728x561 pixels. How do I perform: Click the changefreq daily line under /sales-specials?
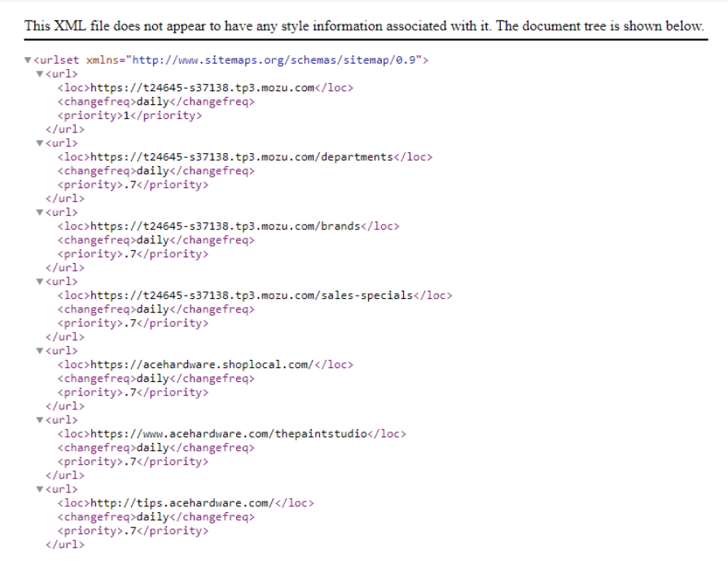(x=156, y=309)
